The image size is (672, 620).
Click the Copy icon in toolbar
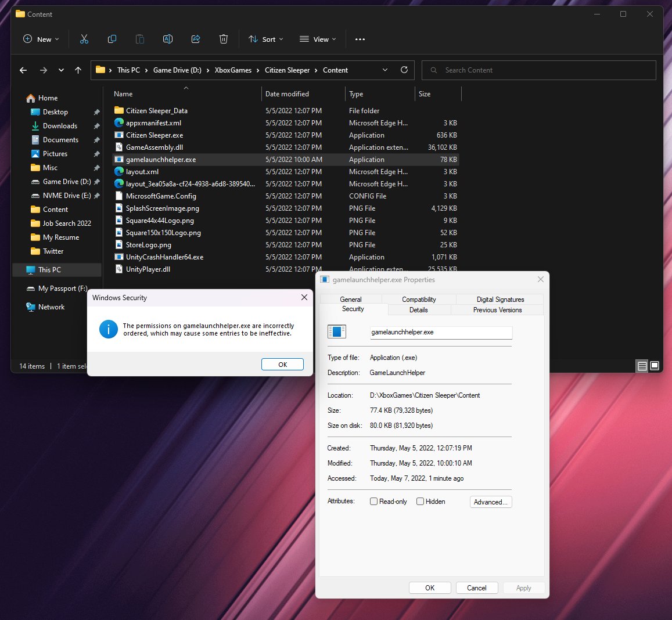[112, 39]
